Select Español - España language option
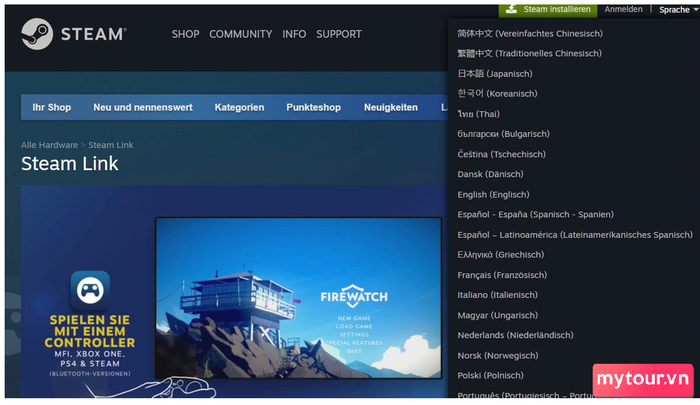700x405 pixels. [x=535, y=214]
